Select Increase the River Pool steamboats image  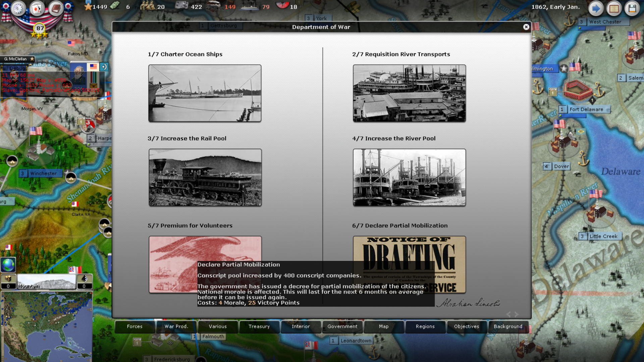point(409,177)
